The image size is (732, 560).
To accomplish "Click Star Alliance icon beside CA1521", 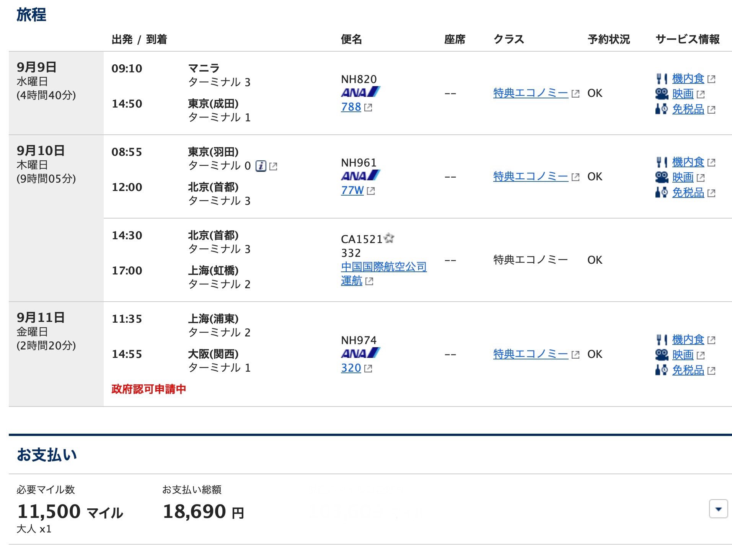I will (389, 238).
